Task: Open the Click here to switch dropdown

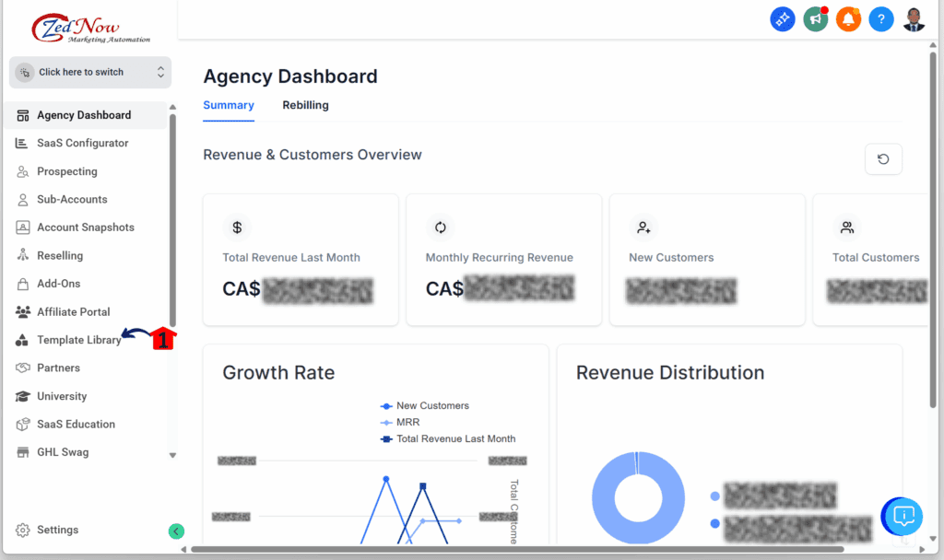Action: point(90,72)
